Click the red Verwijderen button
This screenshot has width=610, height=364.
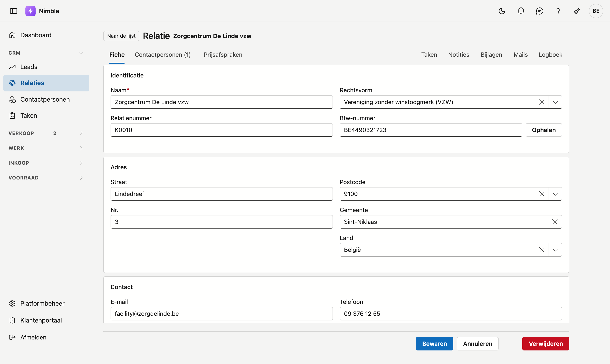(x=545, y=344)
